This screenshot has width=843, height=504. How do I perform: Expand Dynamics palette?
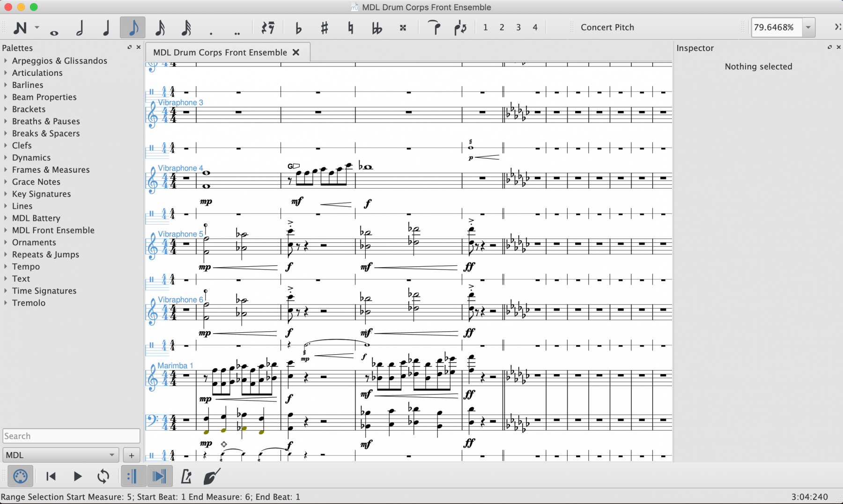point(6,157)
